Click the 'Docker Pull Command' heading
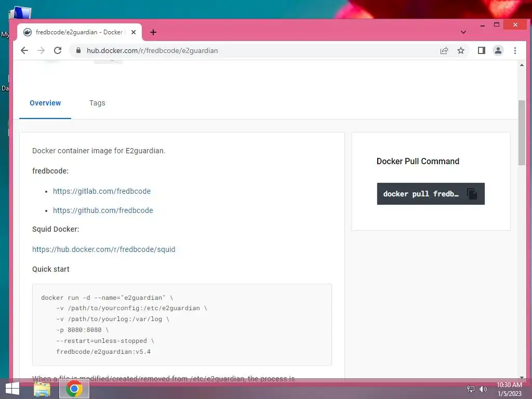Viewport: 532px width, 399px height. click(418, 161)
